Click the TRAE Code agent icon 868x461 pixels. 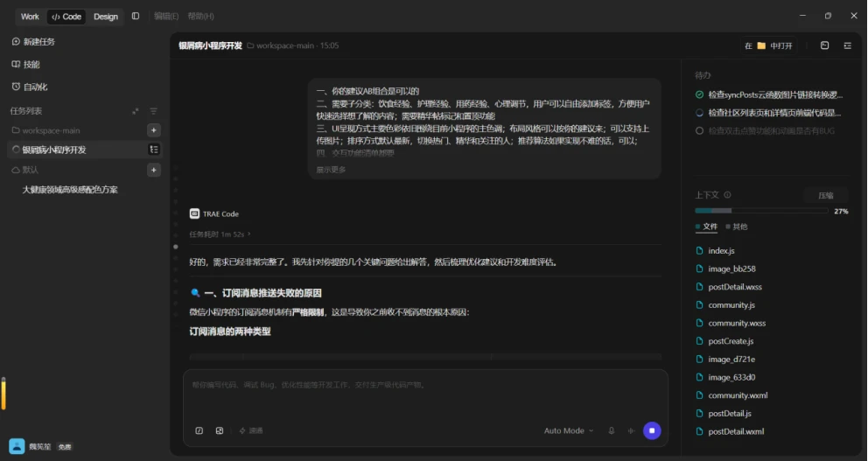[194, 213]
